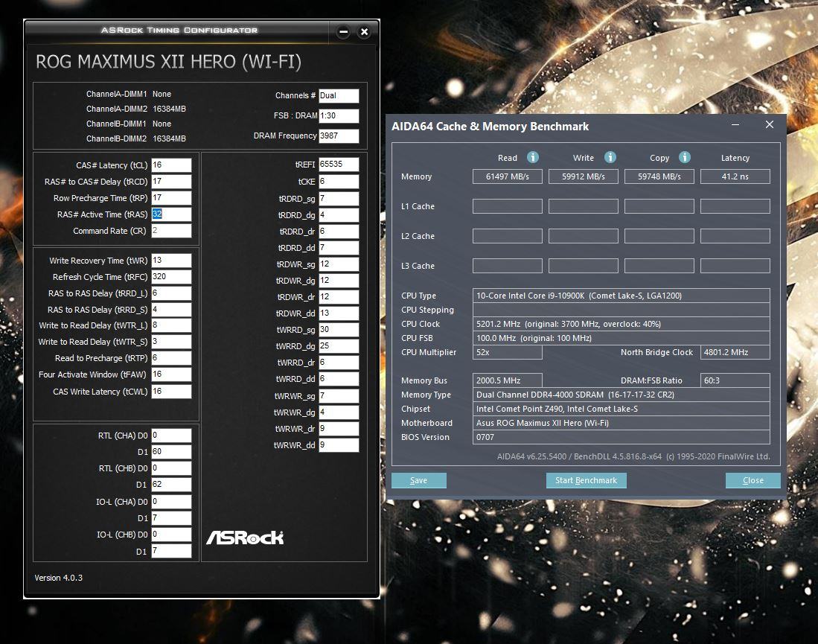Click the tREFI field showing 65535
This screenshot has height=644, width=818.
pos(339,165)
